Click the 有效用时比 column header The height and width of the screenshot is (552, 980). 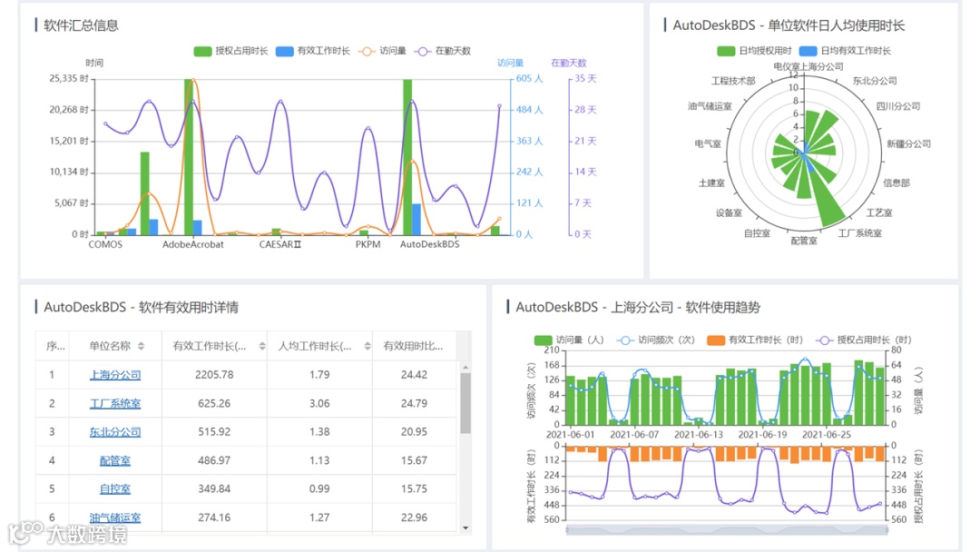pyautogui.click(x=413, y=346)
